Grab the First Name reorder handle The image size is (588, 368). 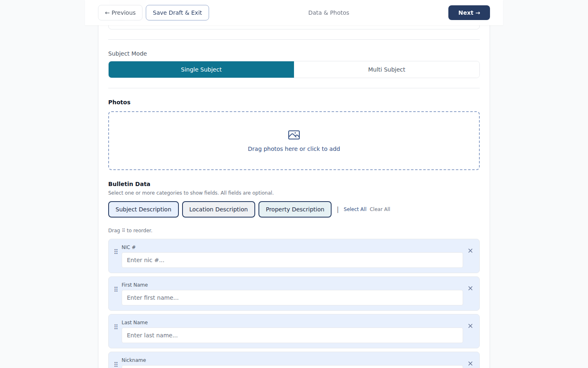click(116, 289)
